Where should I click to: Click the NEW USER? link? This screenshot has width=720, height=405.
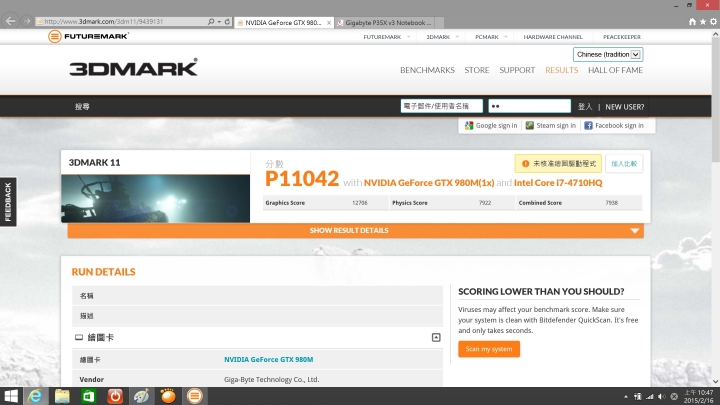pos(624,107)
